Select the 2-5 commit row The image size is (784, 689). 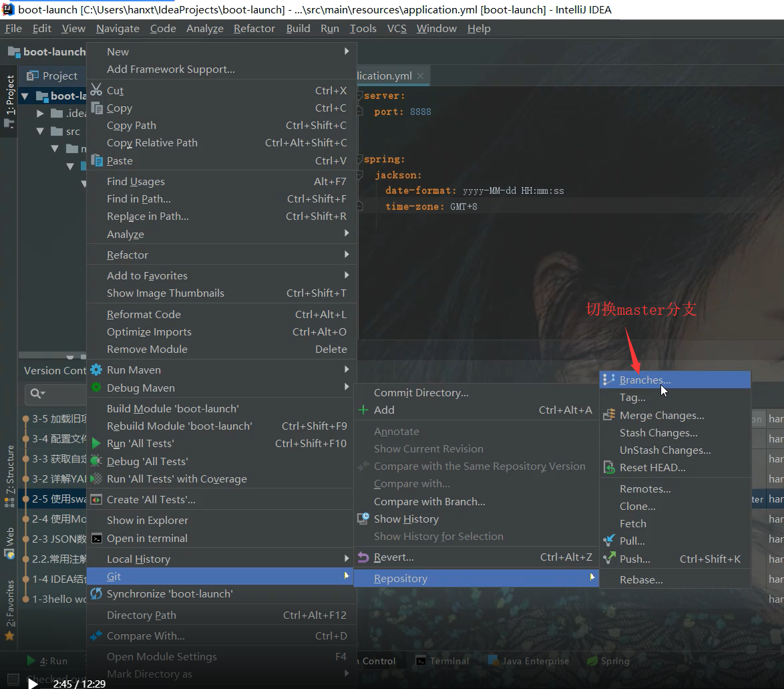point(53,499)
